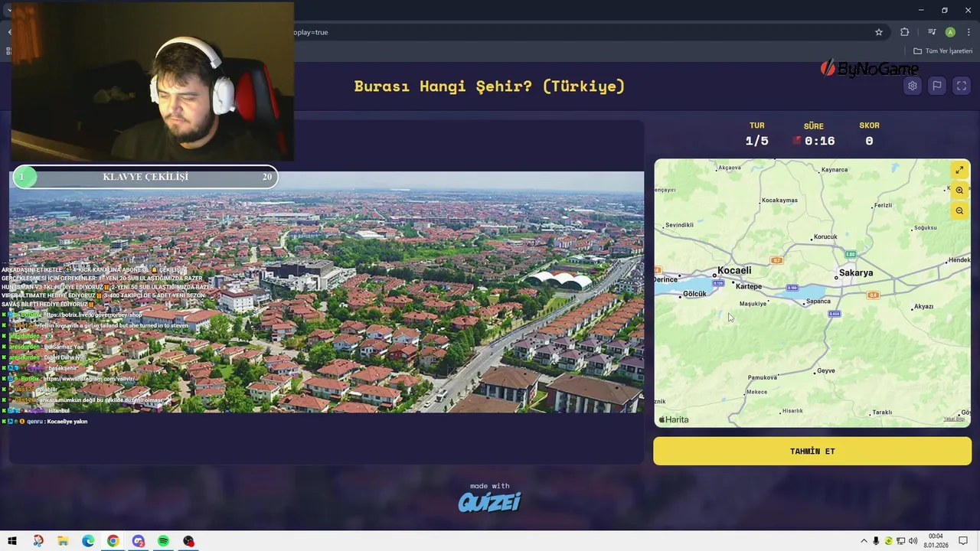
Task: Open the Quizei logo link
Action: pyautogui.click(x=490, y=501)
